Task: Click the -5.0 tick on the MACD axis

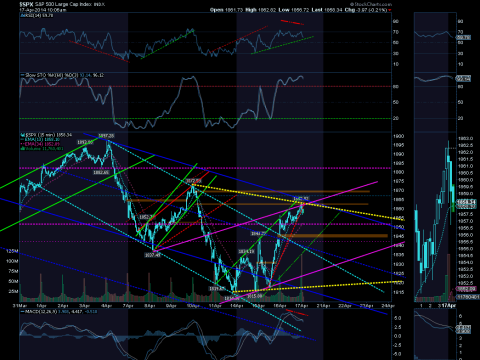Action: 397,354
